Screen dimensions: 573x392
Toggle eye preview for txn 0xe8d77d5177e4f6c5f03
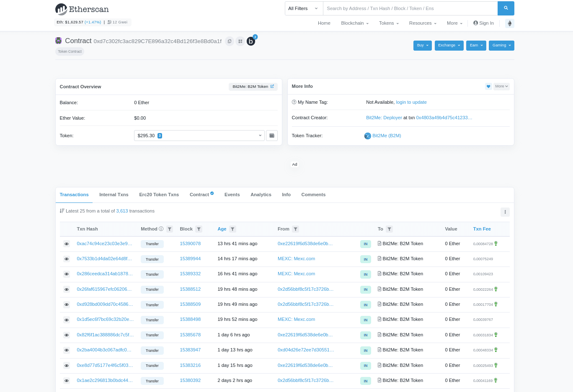66,366
